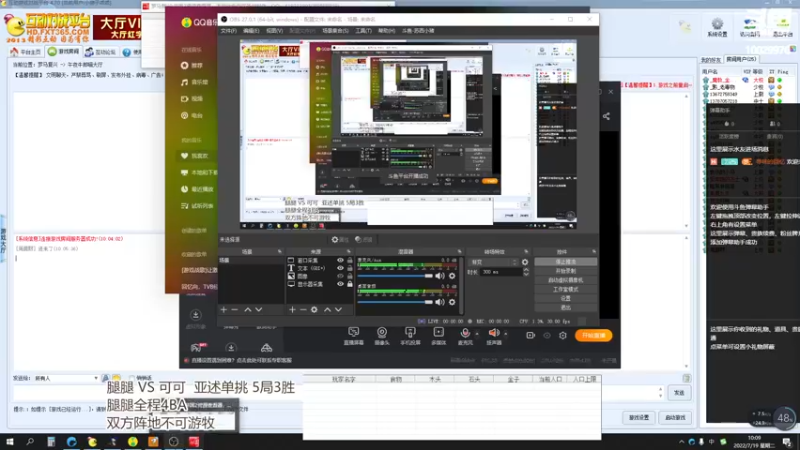Mute the 麦克风/Aux mixer track

tap(440, 276)
